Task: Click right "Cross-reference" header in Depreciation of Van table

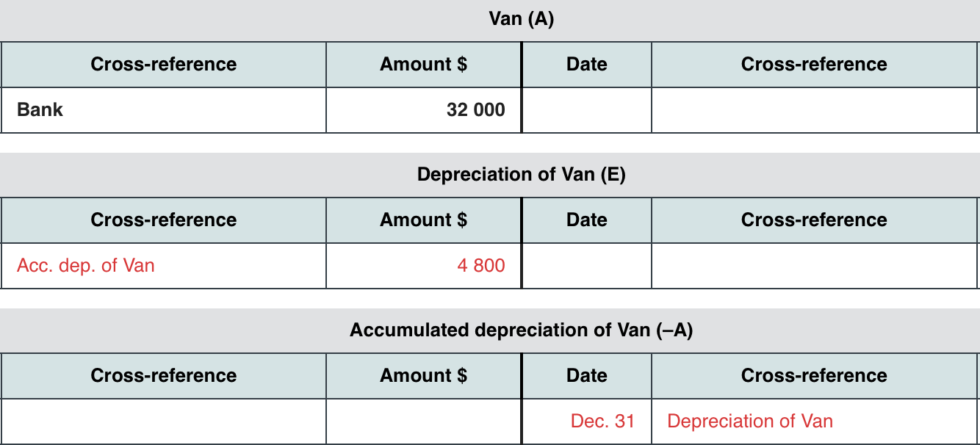Action: 814,220
